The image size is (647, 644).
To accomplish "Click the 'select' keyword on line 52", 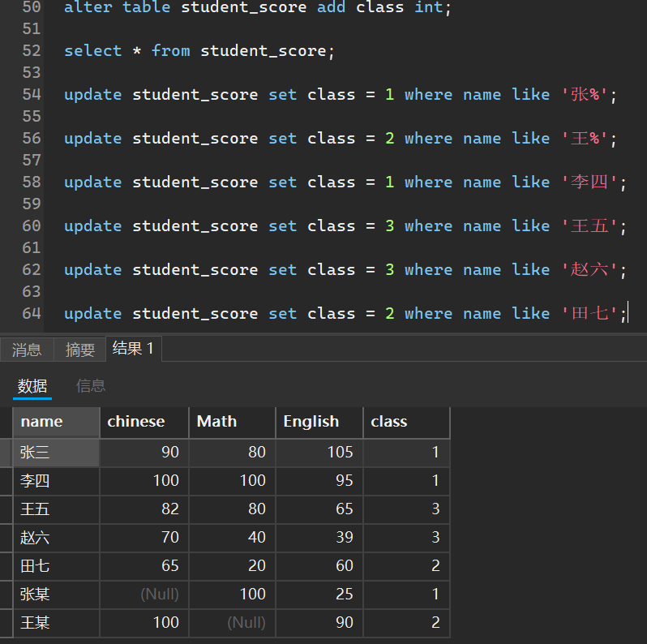I will pyautogui.click(x=93, y=51).
